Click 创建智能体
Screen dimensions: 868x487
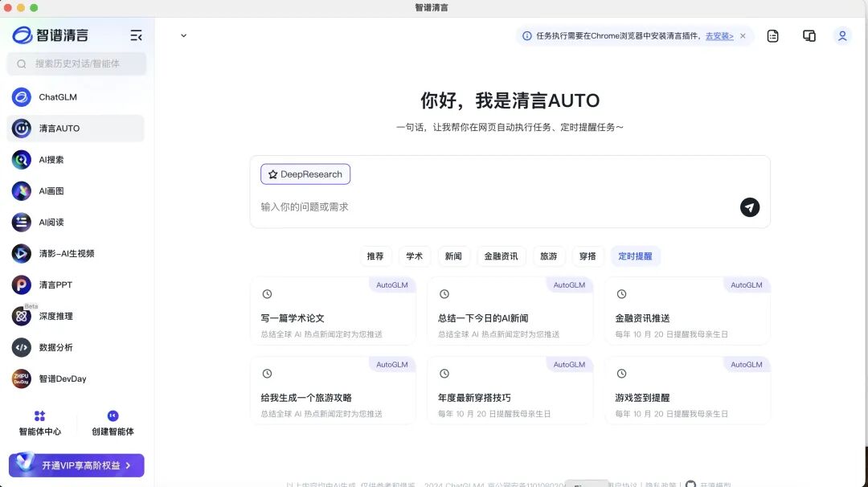tap(113, 424)
